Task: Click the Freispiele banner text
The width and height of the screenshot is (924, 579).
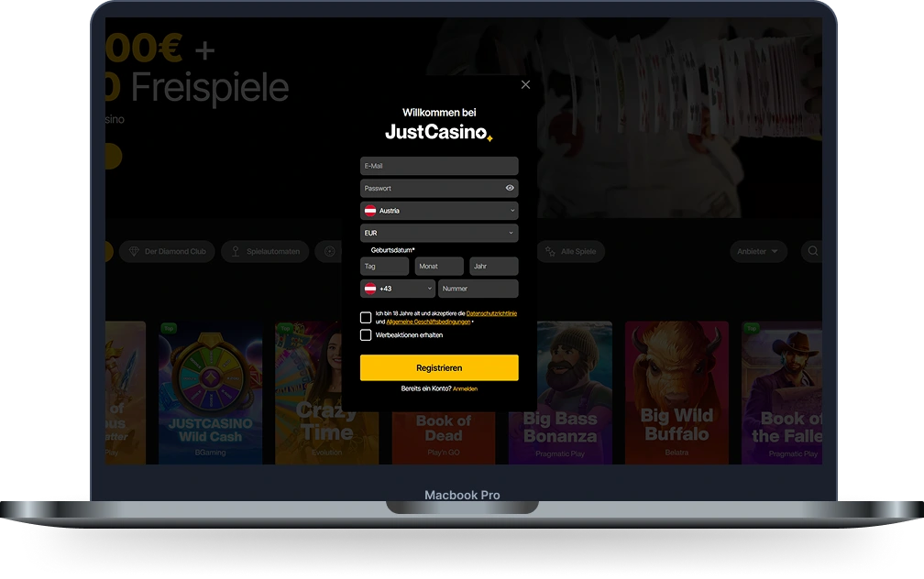Action: pos(209,88)
